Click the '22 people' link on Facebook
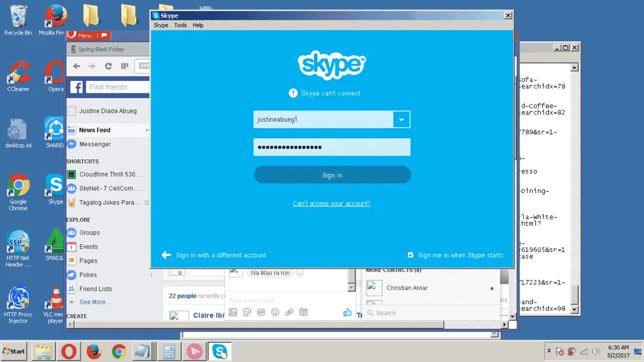This screenshot has width=644, height=362. coord(182,296)
